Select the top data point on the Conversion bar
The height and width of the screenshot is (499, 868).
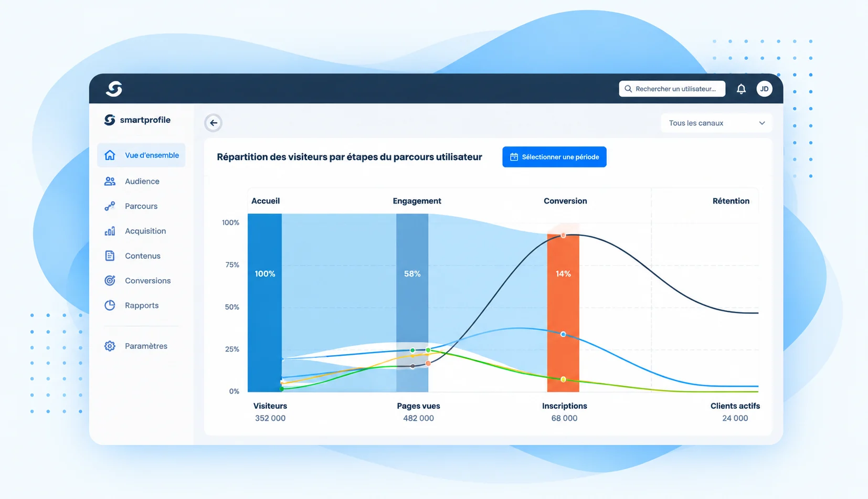coord(563,236)
